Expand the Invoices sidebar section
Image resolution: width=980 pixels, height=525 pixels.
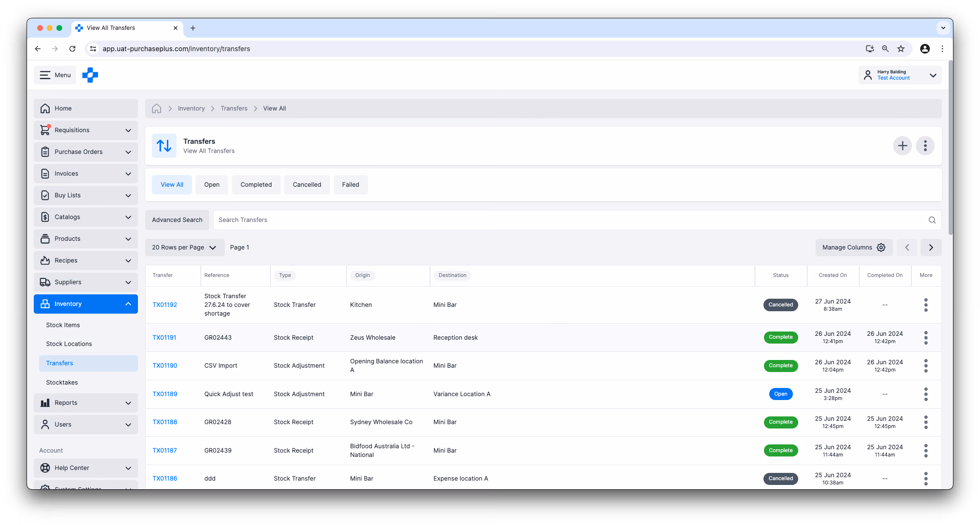pyautogui.click(x=86, y=174)
